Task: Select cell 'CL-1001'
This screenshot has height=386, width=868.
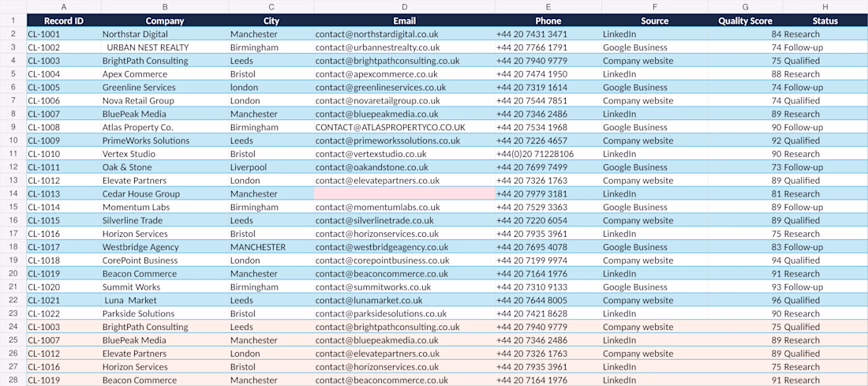Action: click(x=64, y=34)
